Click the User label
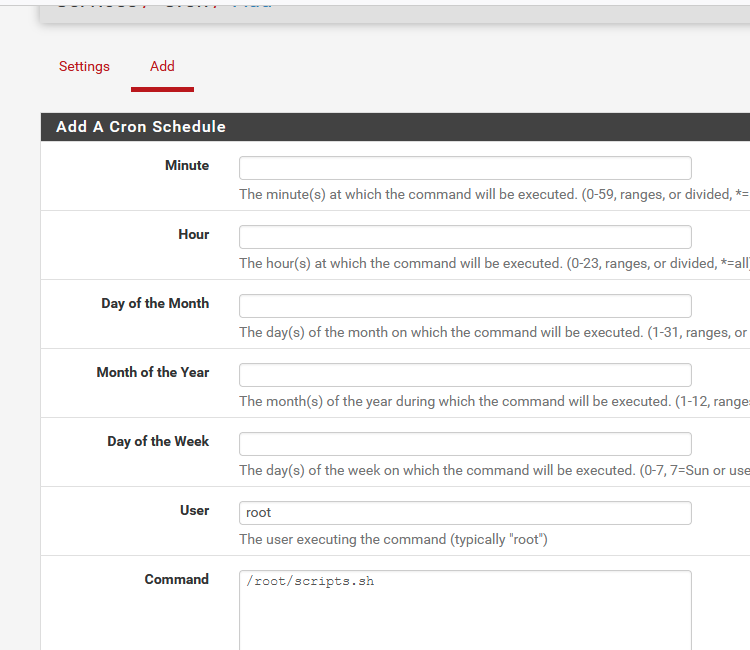750x650 pixels. (x=194, y=510)
